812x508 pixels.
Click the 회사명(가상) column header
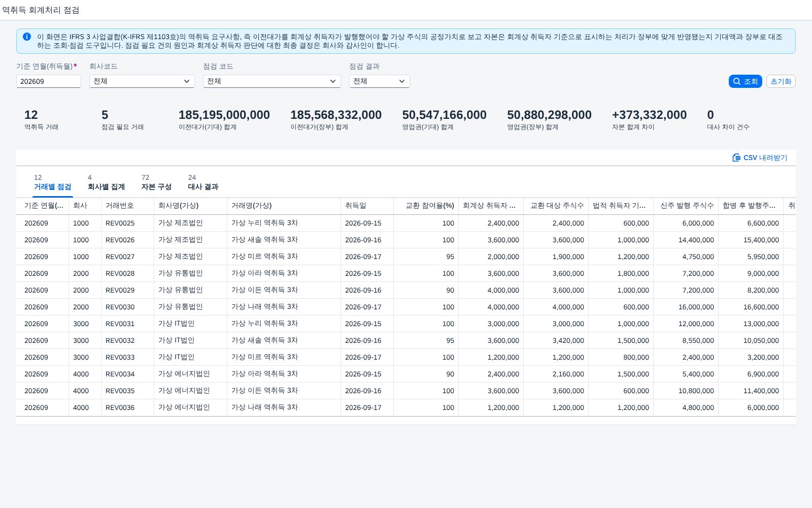point(190,206)
